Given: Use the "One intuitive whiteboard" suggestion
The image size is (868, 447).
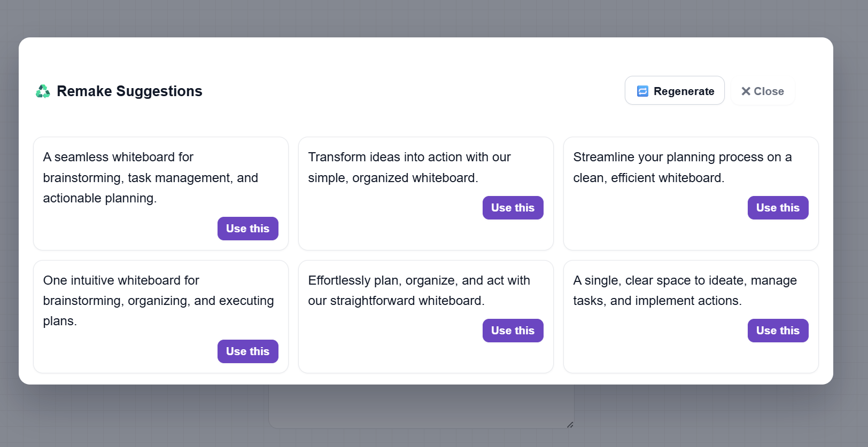Looking at the screenshot, I should click(x=247, y=351).
